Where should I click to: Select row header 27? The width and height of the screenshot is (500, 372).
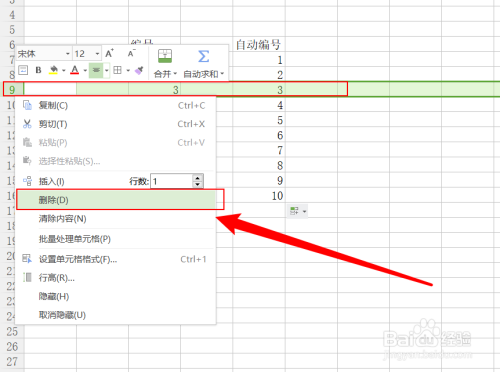12,362
